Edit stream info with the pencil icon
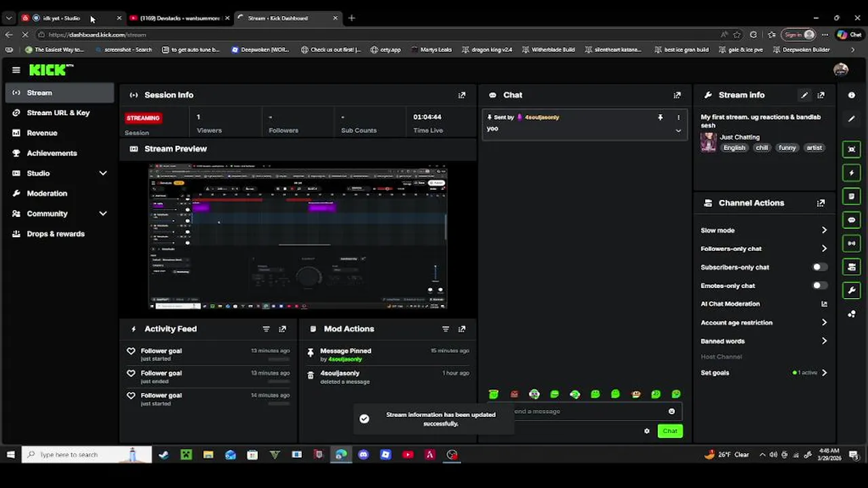 (804, 96)
